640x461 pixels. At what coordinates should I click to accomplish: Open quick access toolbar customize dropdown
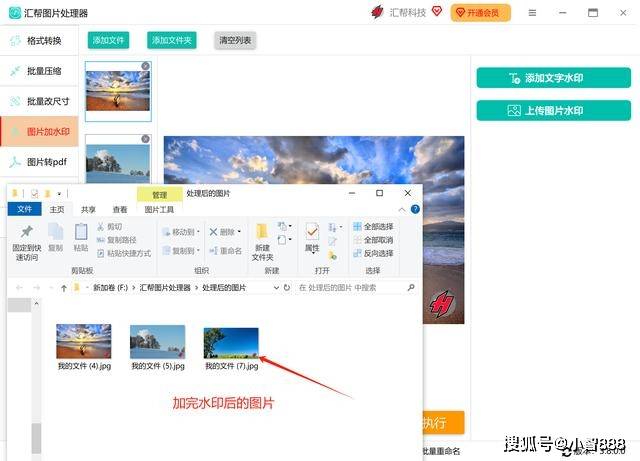[x=59, y=194]
